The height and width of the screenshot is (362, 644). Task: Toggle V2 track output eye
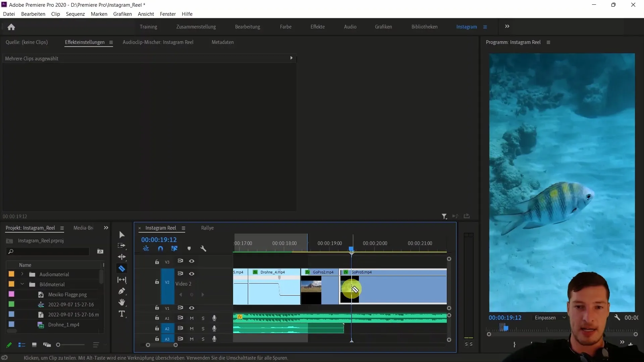(192, 274)
